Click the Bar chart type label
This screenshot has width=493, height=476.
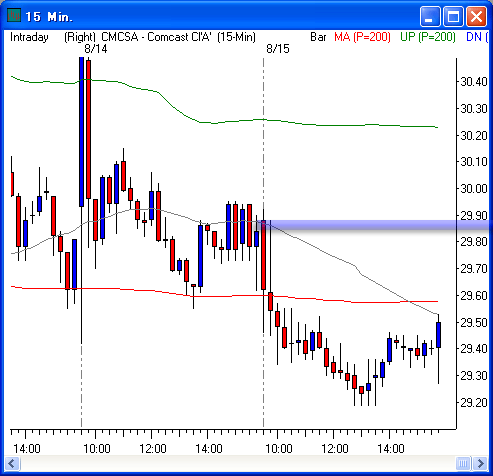(318, 37)
